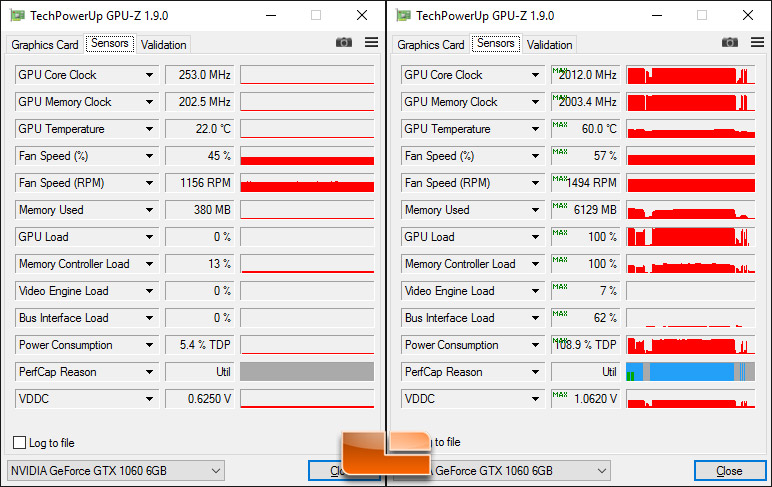This screenshot has height=487, width=772.
Task: Expand GPU Core Clock dropdown in left window
Action: pos(149,75)
